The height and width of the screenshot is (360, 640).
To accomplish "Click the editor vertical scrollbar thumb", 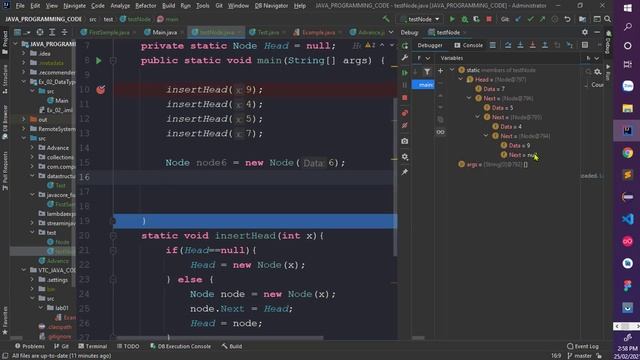I will tap(395, 176).
